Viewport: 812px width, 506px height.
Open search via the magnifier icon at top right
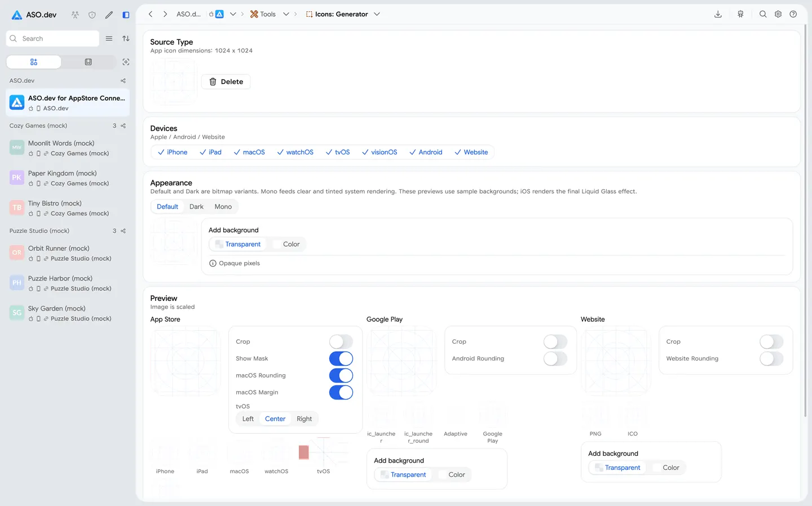tap(763, 14)
